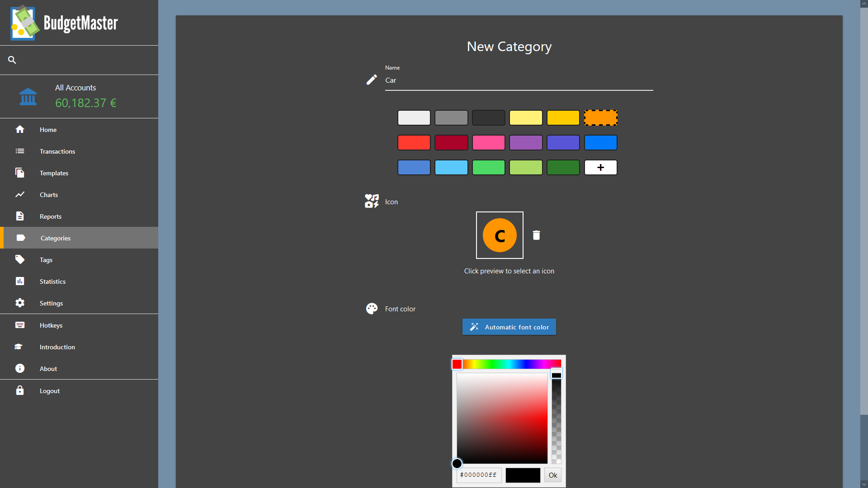Open Charts menu entry
Viewport: 868px width, 488px height.
pos(79,195)
